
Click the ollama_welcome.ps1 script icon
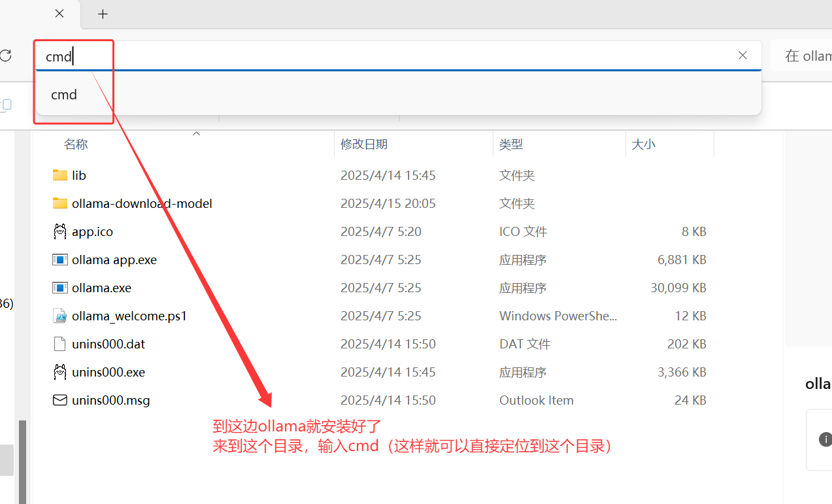coord(60,316)
